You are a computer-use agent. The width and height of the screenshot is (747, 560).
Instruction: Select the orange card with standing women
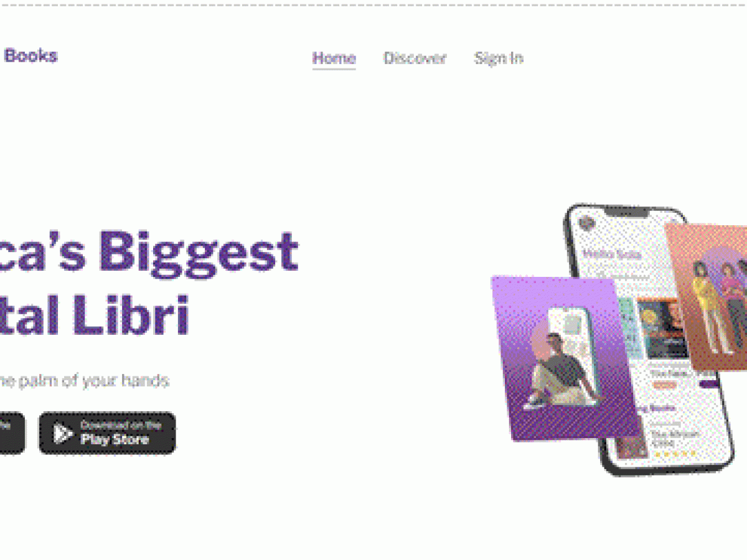click(708, 297)
